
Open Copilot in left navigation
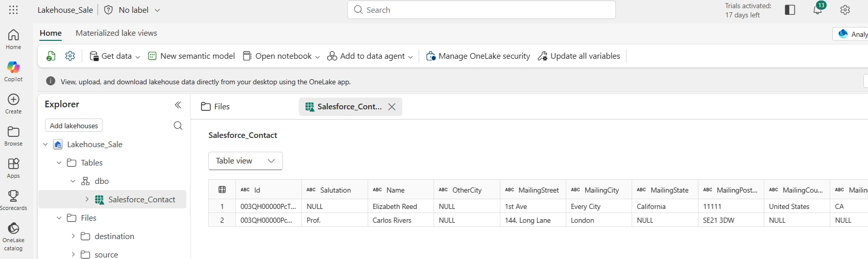(14, 72)
